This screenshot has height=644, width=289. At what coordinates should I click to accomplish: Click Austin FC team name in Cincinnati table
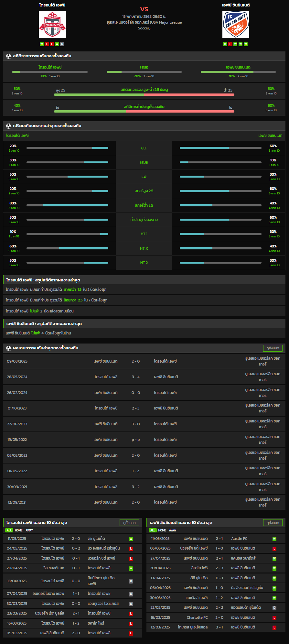click(x=239, y=539)
